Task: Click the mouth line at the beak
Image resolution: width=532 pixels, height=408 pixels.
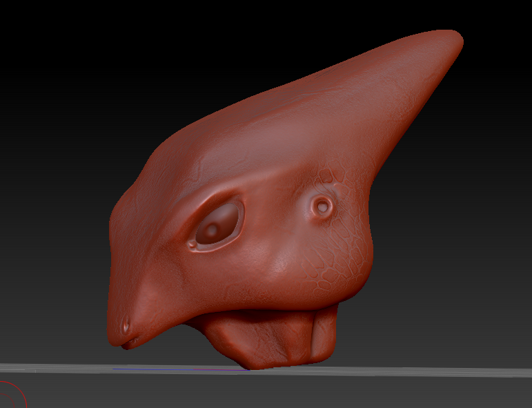Action: (130, 343)
